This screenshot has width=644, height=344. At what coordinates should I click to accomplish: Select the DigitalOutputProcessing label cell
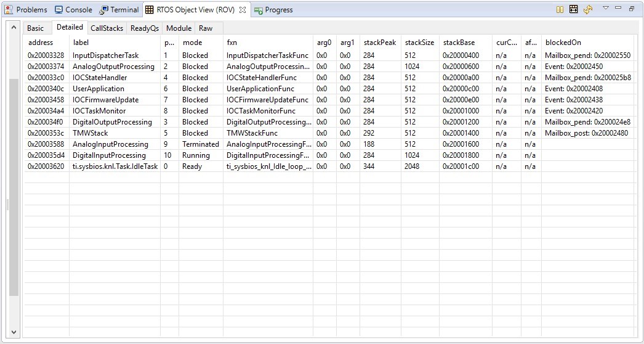(x=115, y=122)
